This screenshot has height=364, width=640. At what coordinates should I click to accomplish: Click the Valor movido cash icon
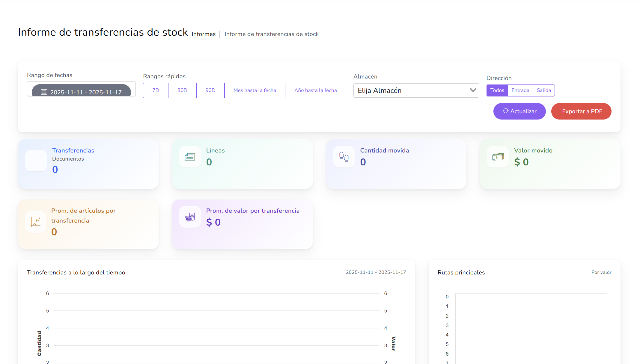pos(498,157)
